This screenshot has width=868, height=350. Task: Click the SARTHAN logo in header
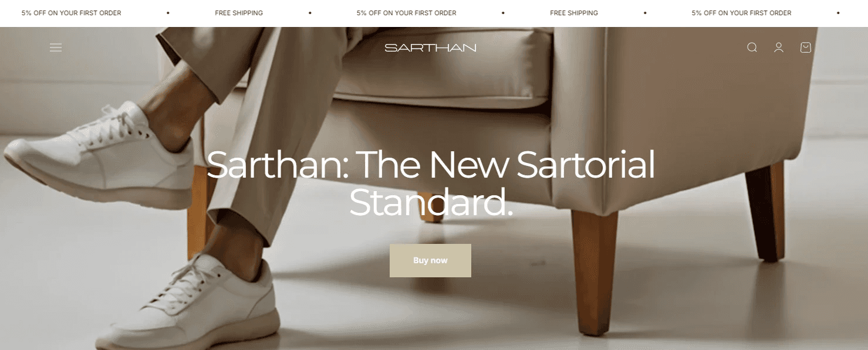coord(430,47)
